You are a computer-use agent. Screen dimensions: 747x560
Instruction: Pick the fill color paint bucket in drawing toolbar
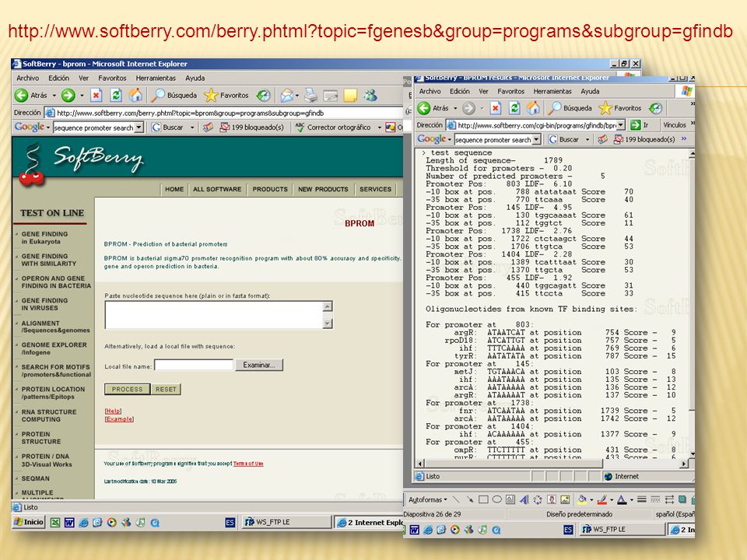[582, 499]
